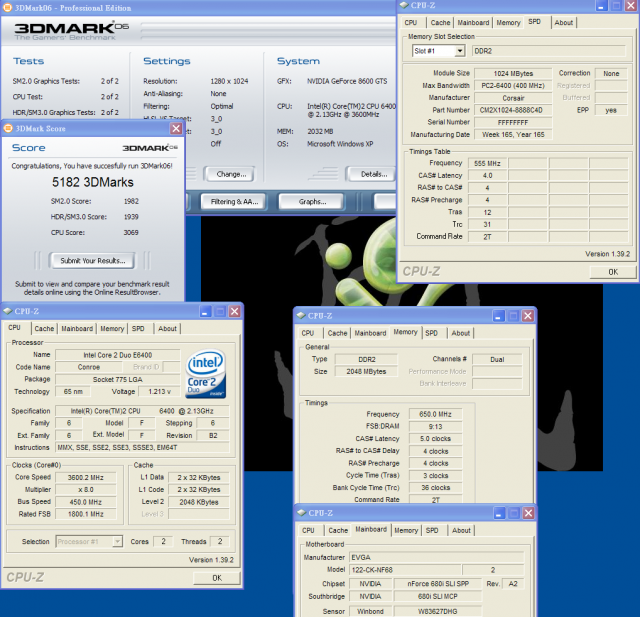Image resolution: width=640 pixels, height=617 pixels.
Task: Click the Size 2048 MBytes memory field
Action: [x=366, y=371]
